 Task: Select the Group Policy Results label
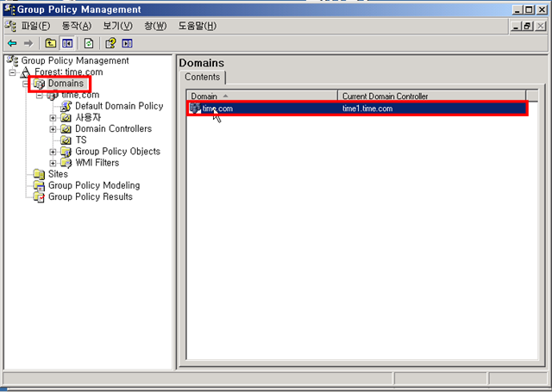tap(91, 196)
